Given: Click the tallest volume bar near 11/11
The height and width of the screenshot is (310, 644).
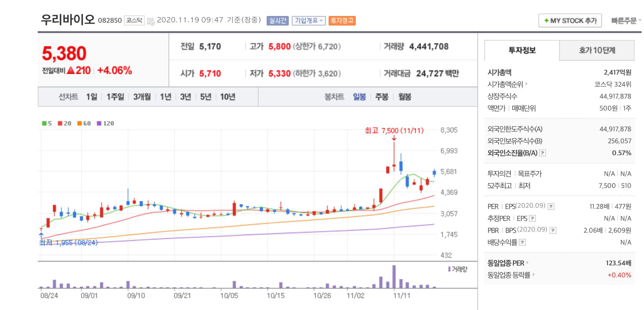Looking at the screenshot, I should click(394, 276).
